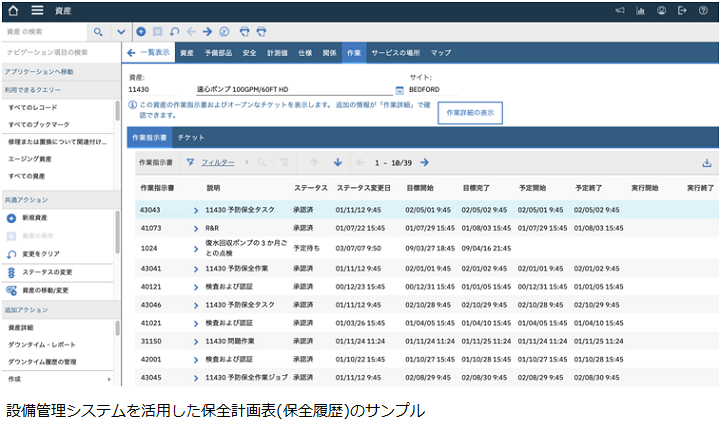Go to next page of work orders
Screen dimensions: 720x429
click(425, 162)
